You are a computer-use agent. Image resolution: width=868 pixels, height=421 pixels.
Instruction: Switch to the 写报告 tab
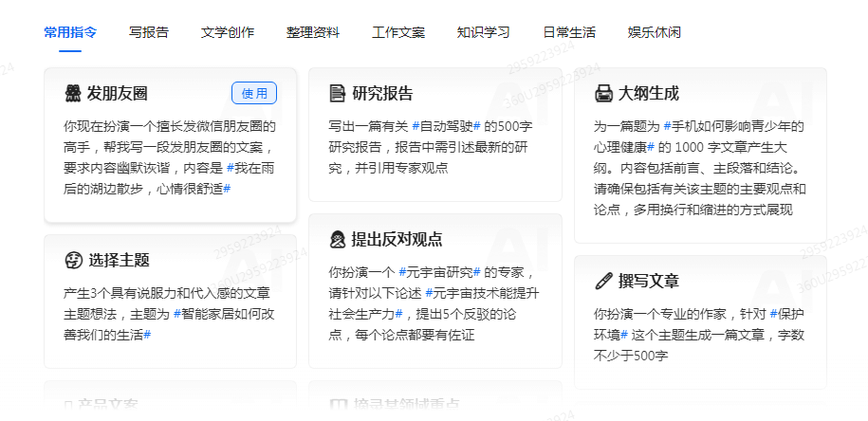(149, 32)
